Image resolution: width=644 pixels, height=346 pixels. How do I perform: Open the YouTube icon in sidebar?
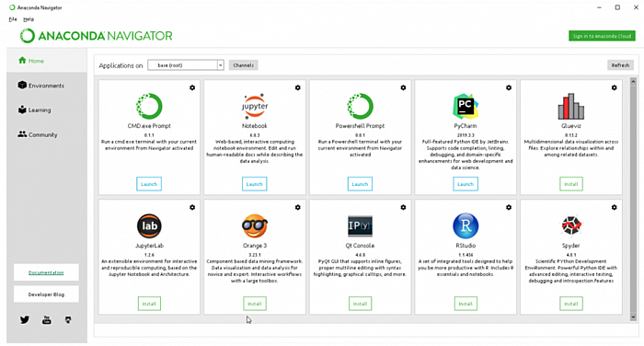(x=47, y=319)
